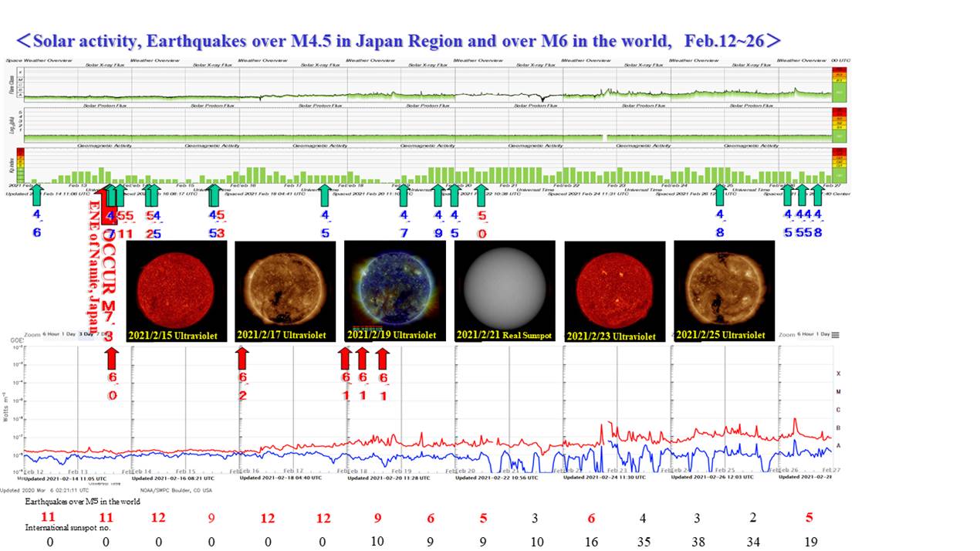Click sunspot number value 35

pyautogui.click(x=644, y=543)
